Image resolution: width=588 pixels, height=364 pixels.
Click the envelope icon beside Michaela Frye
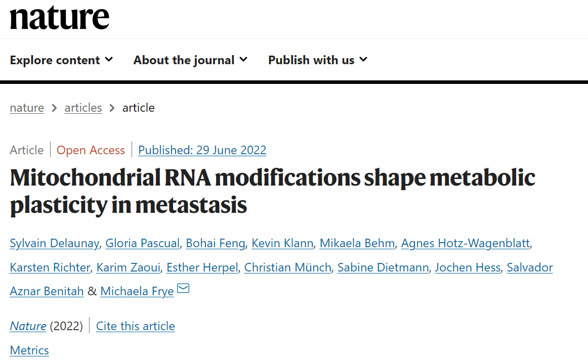183,288
